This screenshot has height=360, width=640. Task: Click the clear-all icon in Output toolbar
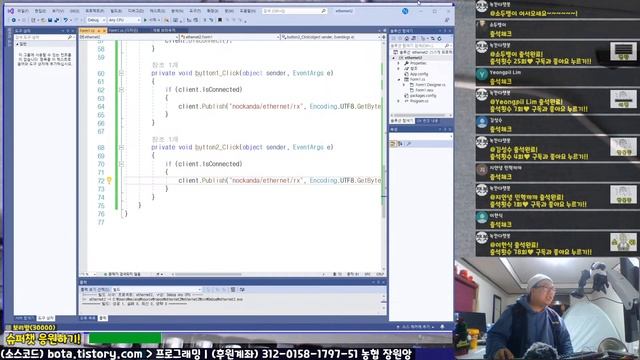pos(233,289)
